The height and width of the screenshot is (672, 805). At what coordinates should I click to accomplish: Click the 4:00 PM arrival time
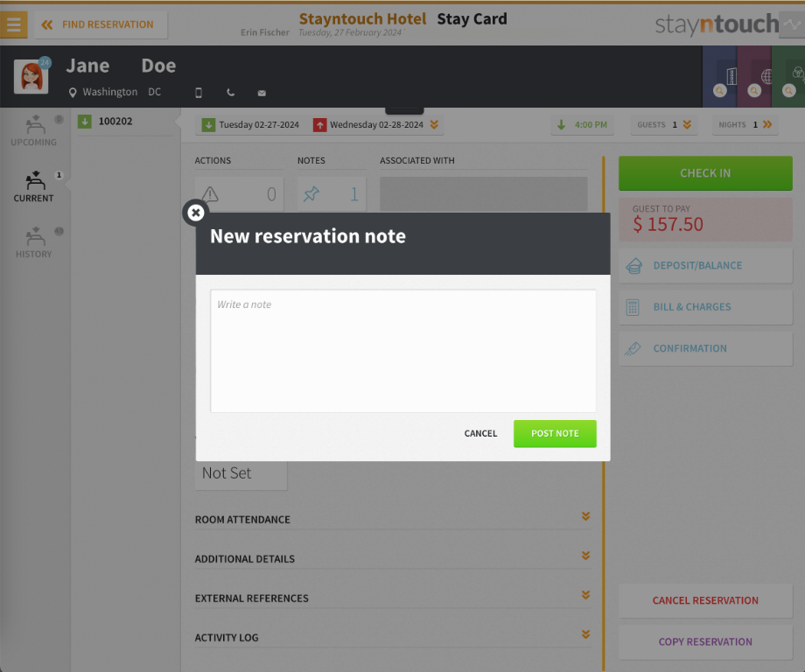point(582,125)
